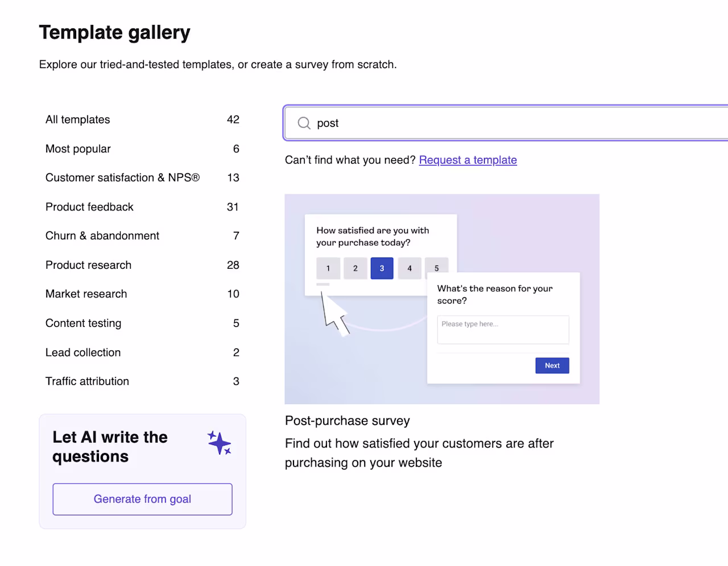Select the All templates category

point(142,120)
